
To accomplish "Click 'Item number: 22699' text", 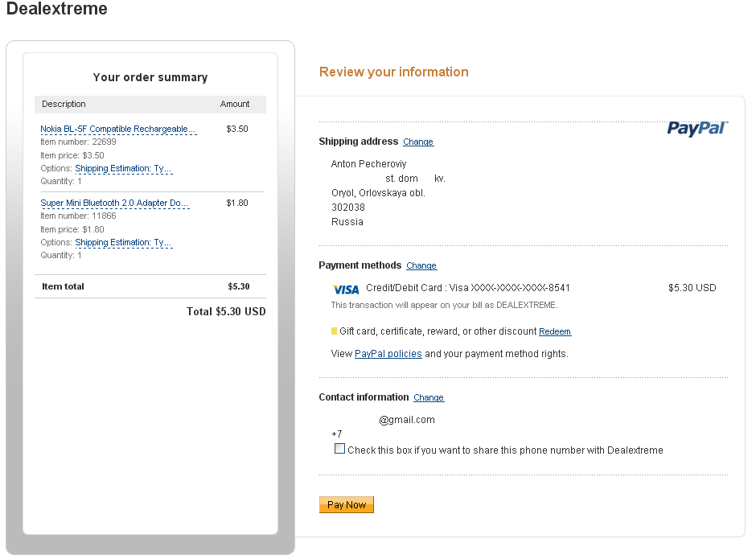I will [78, 142].
